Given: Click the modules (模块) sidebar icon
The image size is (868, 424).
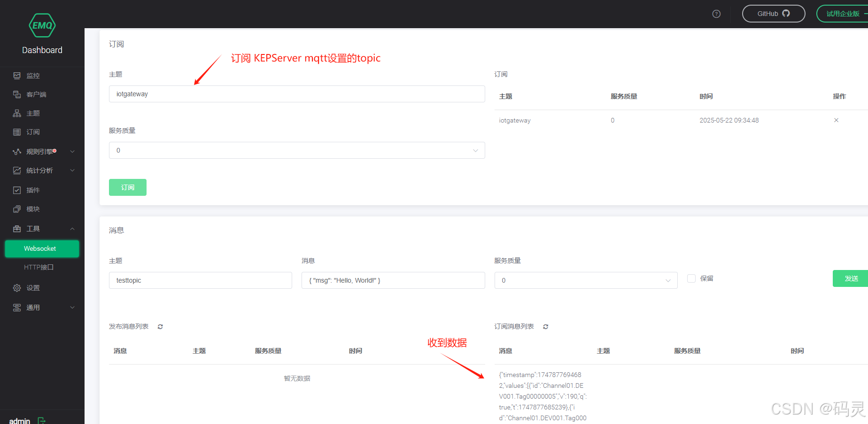Looking at the screenshot, I should pyautogui.click(x=17, y=209).
